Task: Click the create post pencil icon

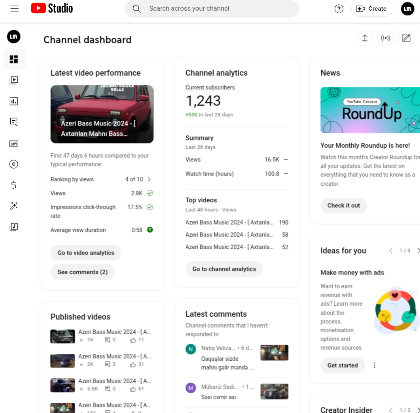Action: coord(406,38)
